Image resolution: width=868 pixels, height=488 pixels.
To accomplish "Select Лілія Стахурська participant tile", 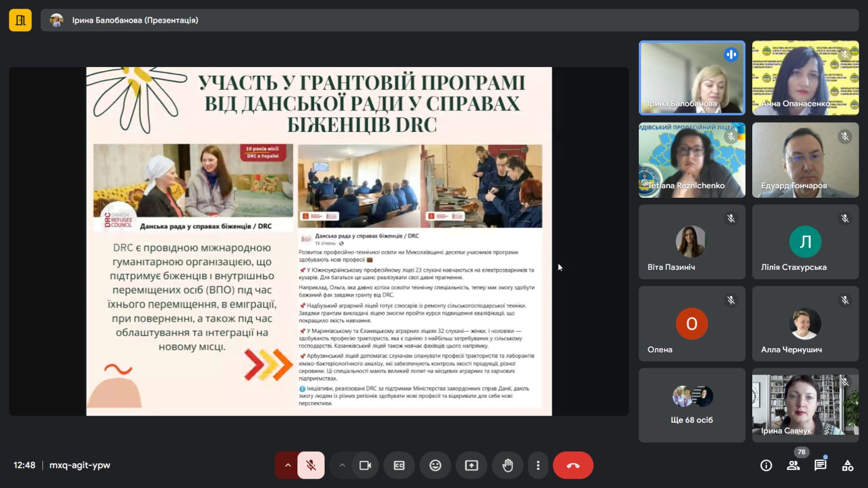I will (x=806, y=242).
